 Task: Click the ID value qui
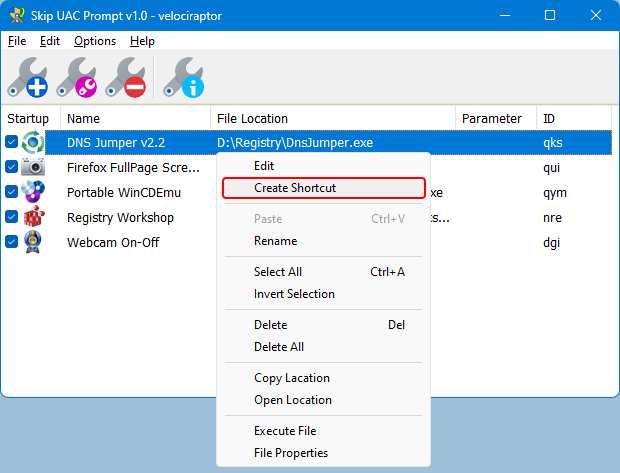tap(552, 168)
